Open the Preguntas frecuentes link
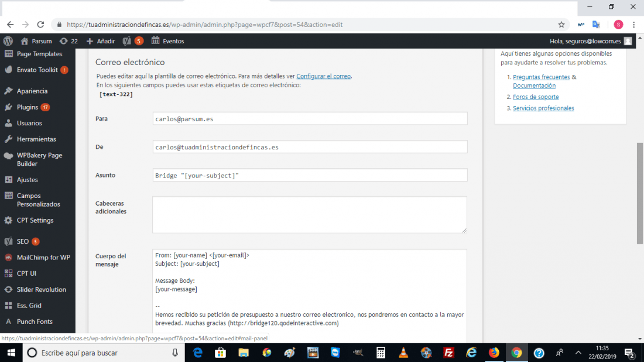644x362 pixels. (x=541, y=77)
